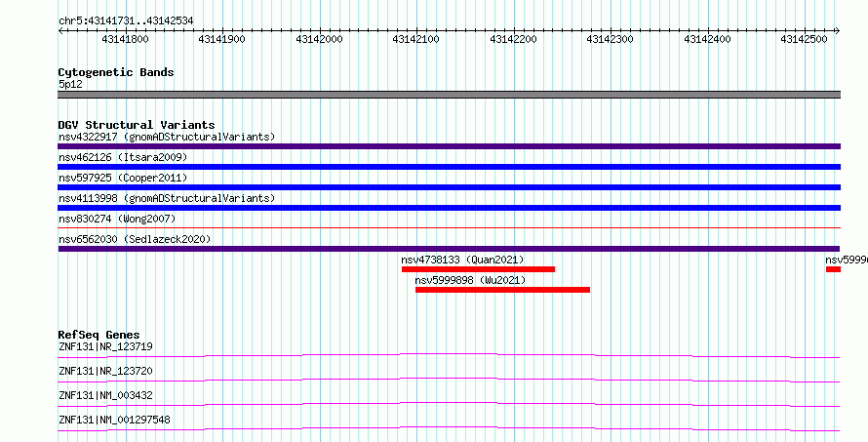Click the RefSeq Genes track title
This screenshot has width=868, height=442.
coord(99,335)
